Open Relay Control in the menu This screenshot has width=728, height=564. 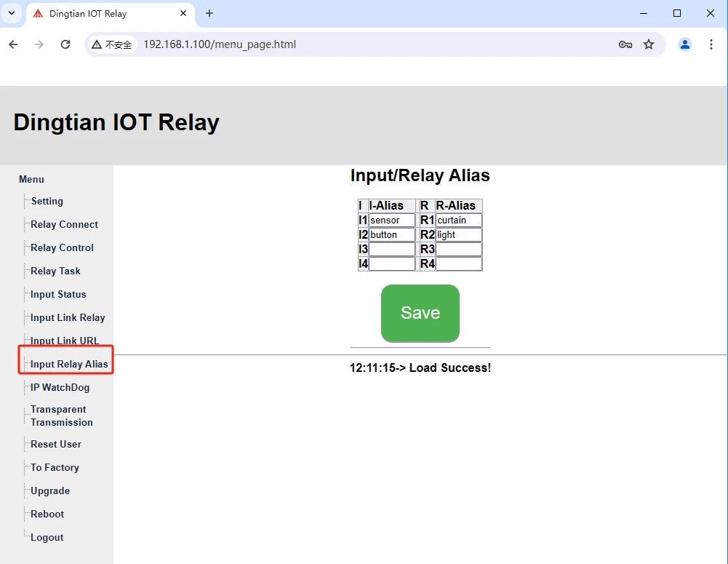(63, 247)
